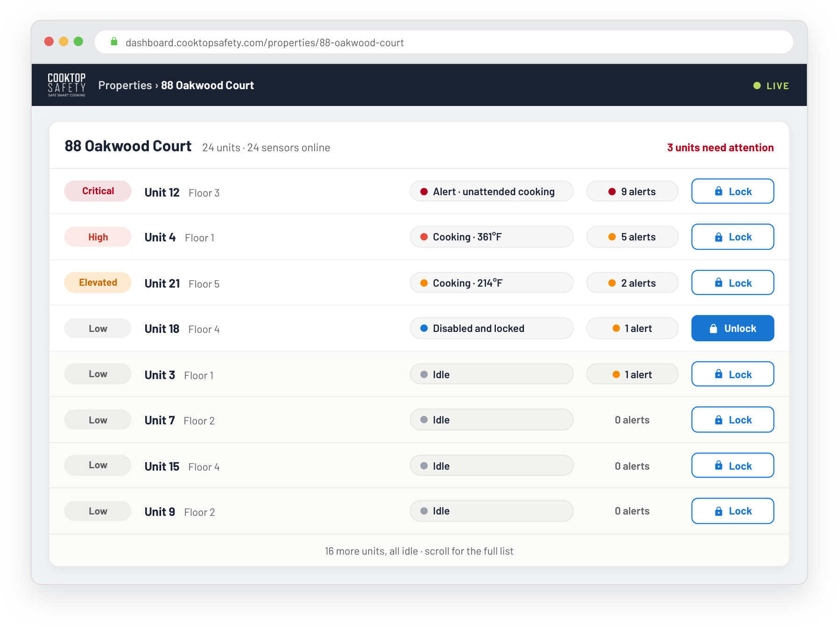
Task: Click the yellow minimize window dot
Action: [x=64, y=42]
